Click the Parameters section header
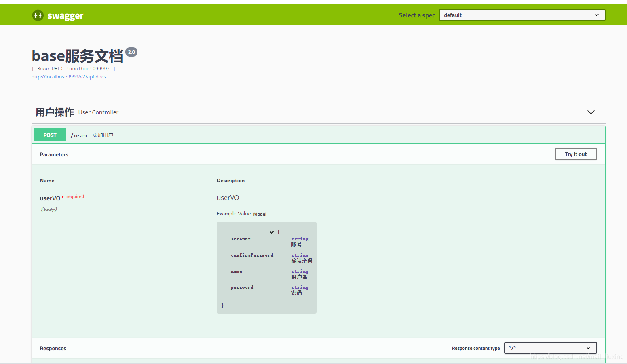627x364 pixels. coord(54,155)
